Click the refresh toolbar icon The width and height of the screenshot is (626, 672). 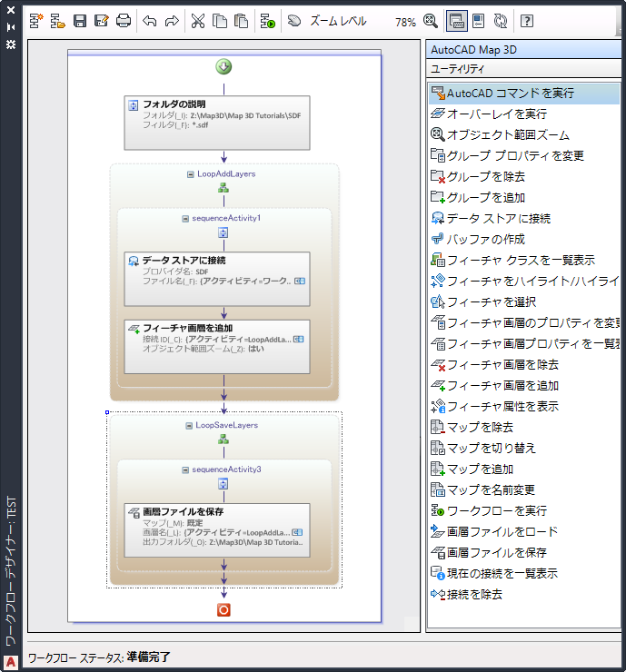coord(501,21)
